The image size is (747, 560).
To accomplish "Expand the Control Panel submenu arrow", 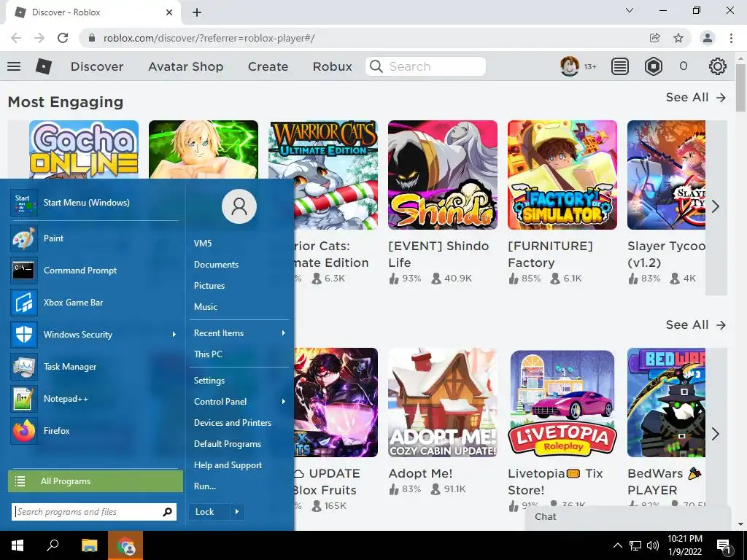I will point(284,402).
